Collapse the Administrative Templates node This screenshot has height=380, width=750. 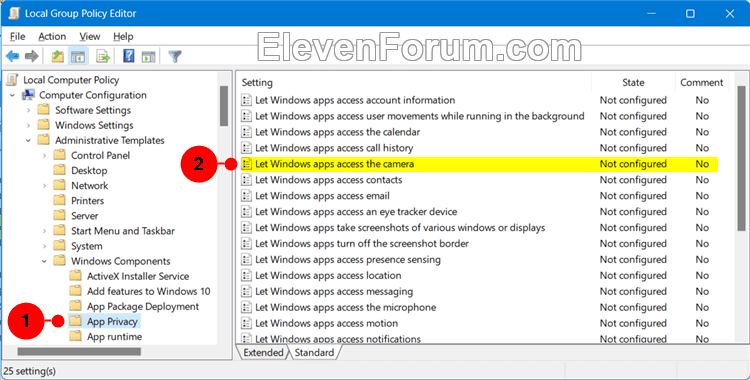click(x=28, y=141)
